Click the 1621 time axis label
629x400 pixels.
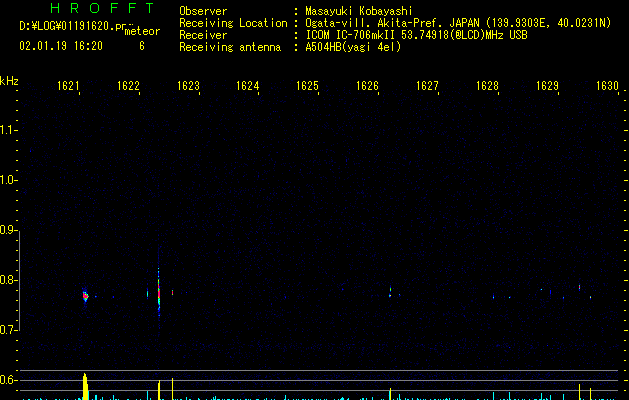68,86
